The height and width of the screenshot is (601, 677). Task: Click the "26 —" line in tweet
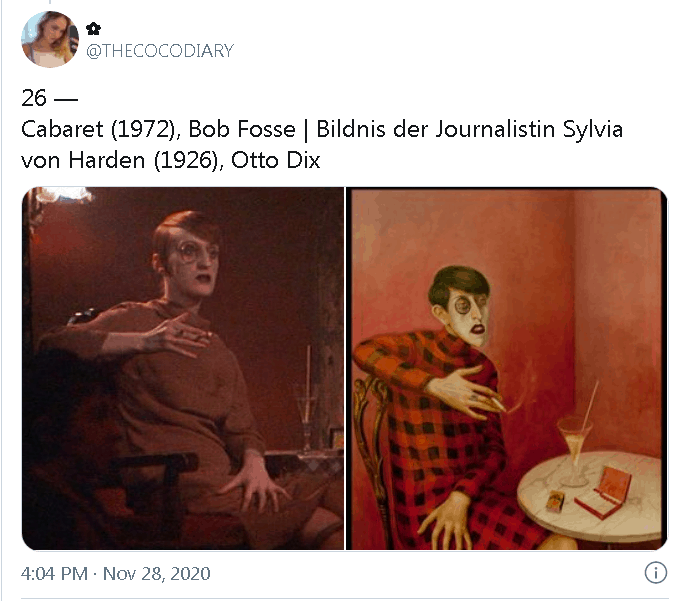(49, 98)
